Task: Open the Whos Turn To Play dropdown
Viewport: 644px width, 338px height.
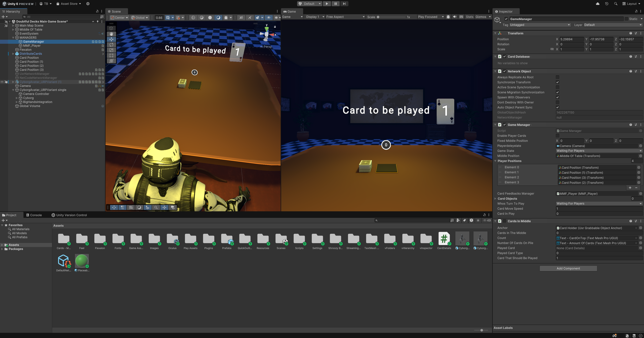Action: [x=599, y=204]
